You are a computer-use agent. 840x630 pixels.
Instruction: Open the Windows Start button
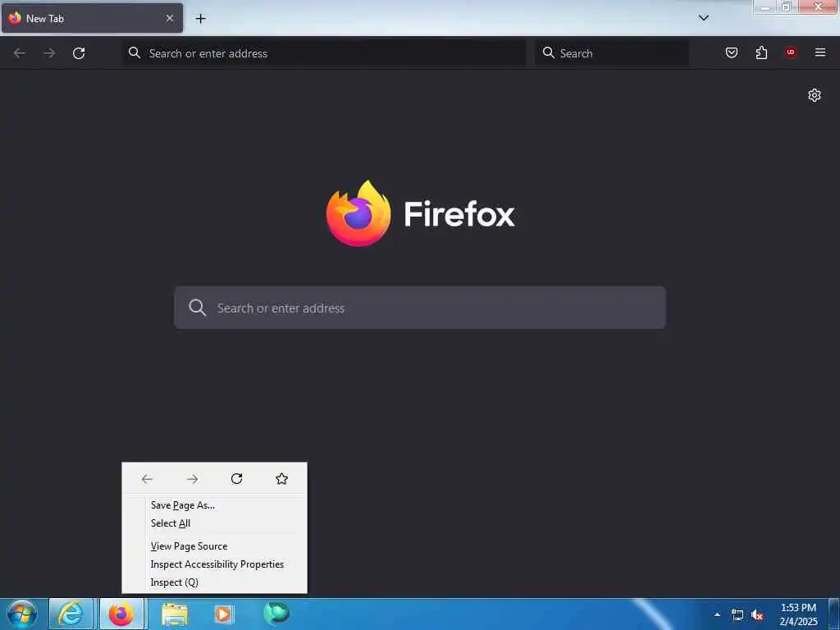click(22, 614)
